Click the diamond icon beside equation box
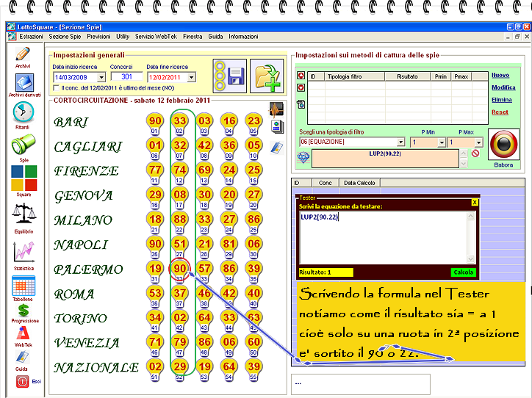 (303, 158)
